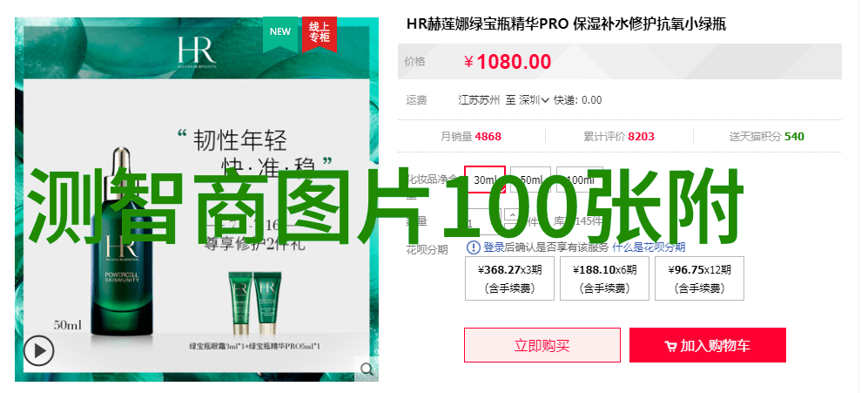
Task: Play the product video
Action: [39, 350]
